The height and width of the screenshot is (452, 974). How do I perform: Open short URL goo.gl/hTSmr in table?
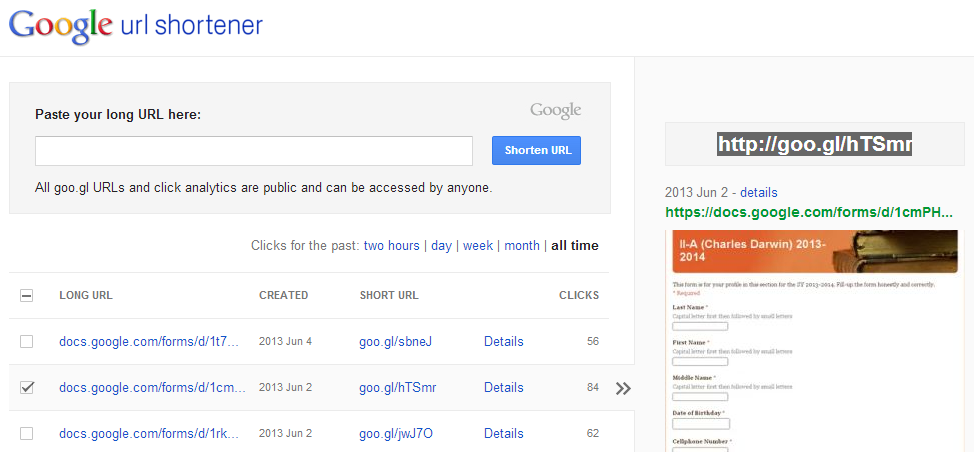(x=398, y=387)
